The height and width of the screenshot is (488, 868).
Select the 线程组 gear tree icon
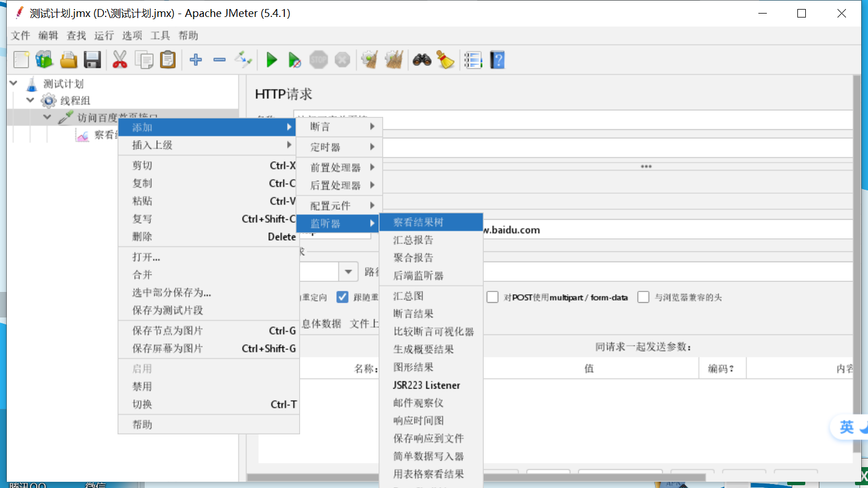tap(49, 101)
